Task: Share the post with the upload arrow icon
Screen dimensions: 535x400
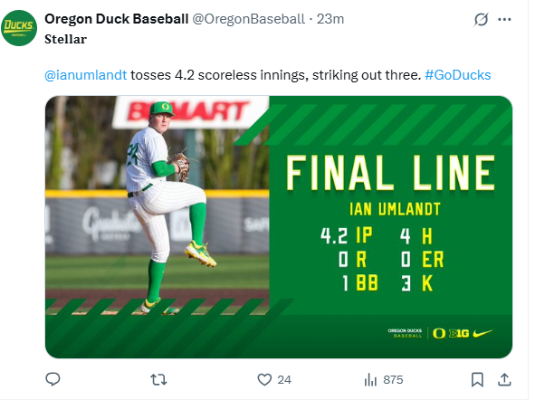Action: pos(504,380)
